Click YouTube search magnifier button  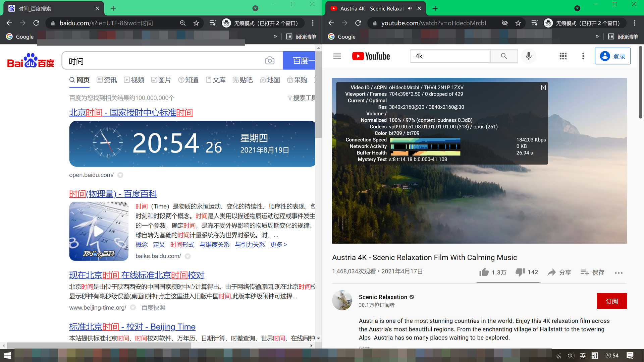504,56
